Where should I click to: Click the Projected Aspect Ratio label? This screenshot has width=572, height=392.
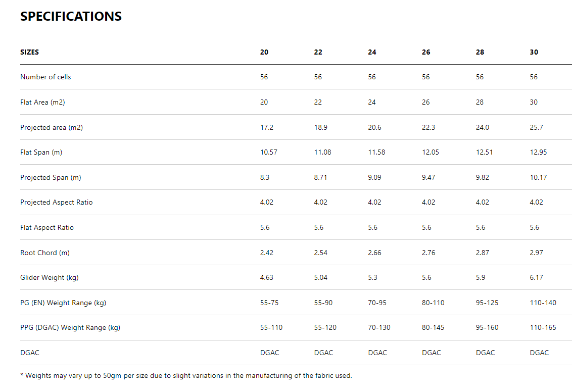point(57,202)
